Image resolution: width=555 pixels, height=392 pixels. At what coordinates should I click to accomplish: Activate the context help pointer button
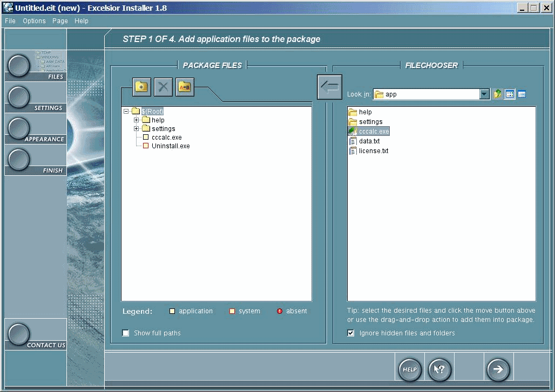tap(439, 369)
